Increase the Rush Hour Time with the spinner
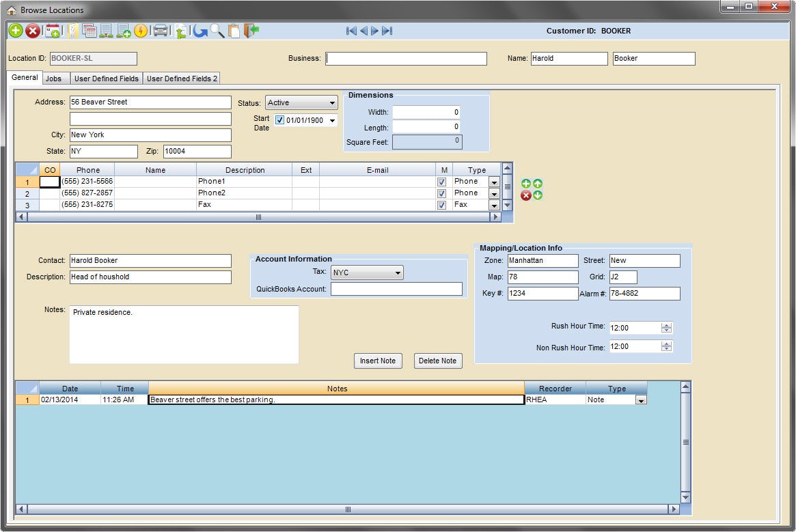796x532 pixels. click(x=667, y=324)
